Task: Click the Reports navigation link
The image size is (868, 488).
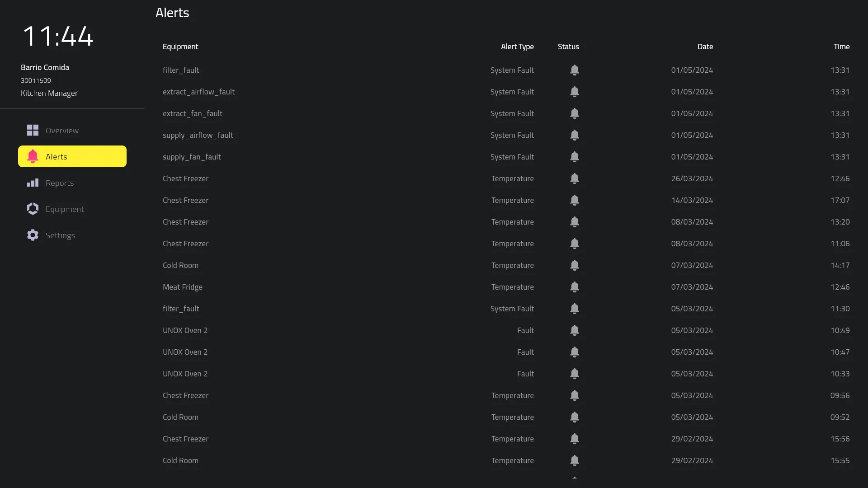Action: [60, 183]
